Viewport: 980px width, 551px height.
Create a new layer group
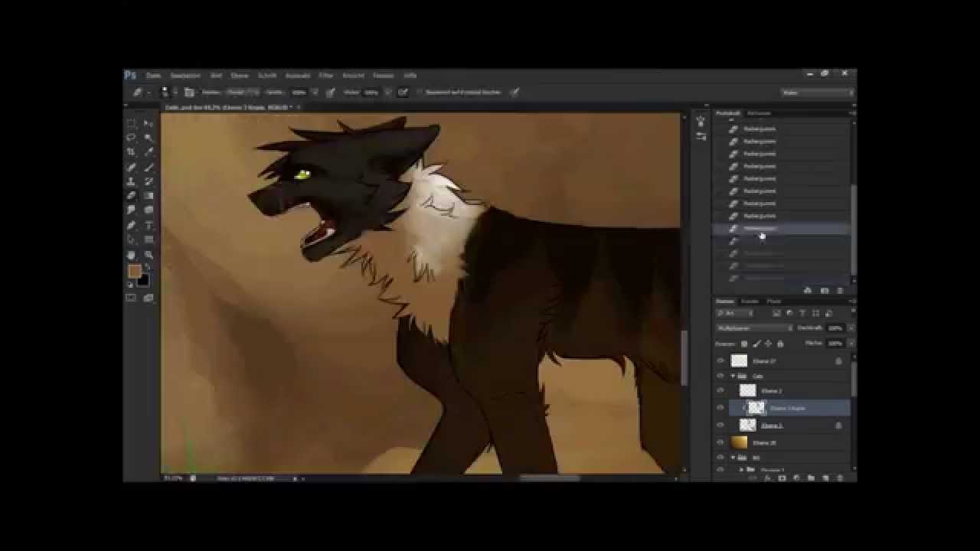point(811,478)
